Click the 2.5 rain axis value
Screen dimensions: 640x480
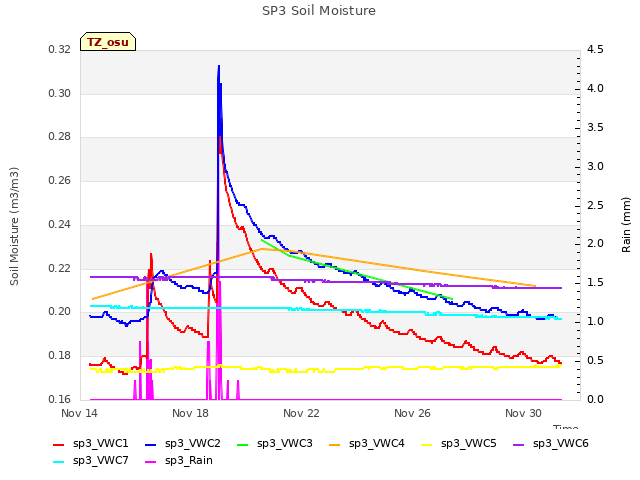(x=595, y=205)
